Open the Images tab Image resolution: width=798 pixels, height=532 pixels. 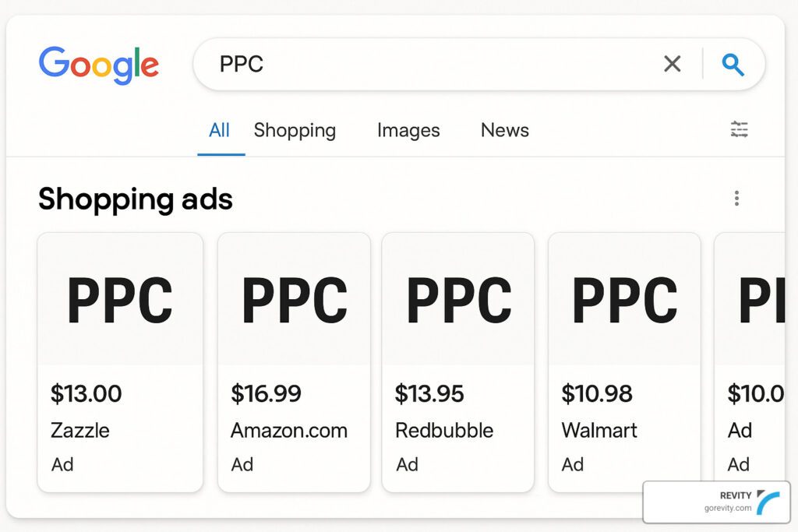click(408, 130)
